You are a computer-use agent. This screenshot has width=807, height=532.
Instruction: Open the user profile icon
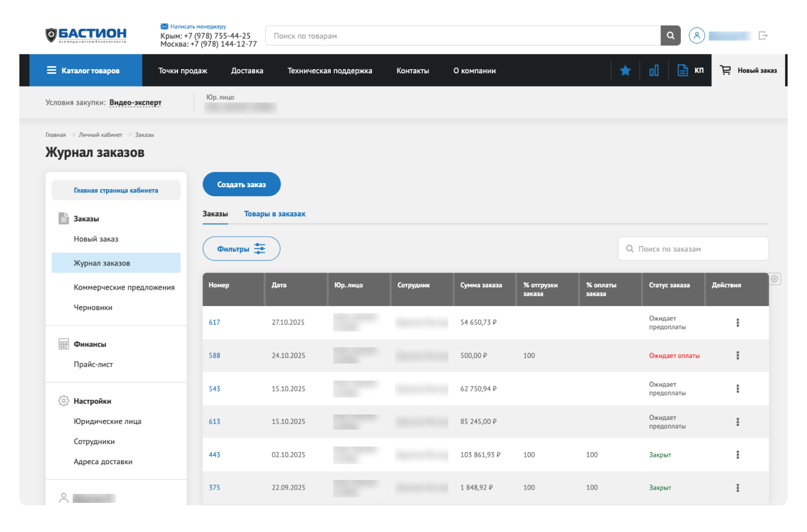tap(697, 36)
